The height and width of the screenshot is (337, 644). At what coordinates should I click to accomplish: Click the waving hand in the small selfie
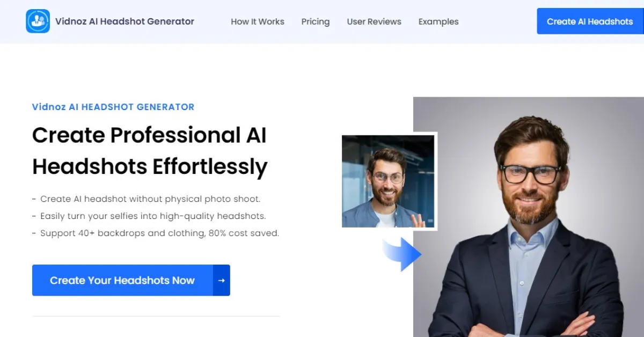417,220
